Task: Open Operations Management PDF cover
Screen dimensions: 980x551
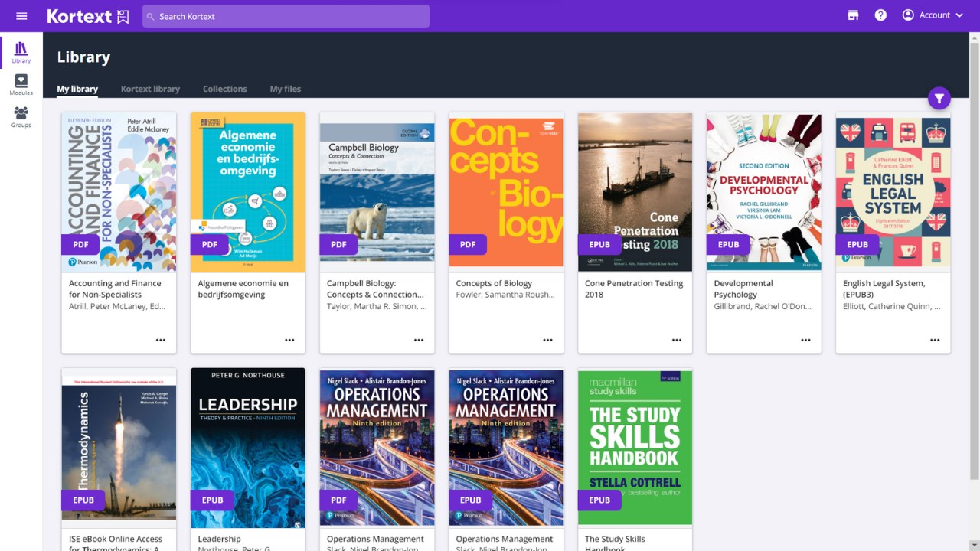Action: tap(377, 448)
